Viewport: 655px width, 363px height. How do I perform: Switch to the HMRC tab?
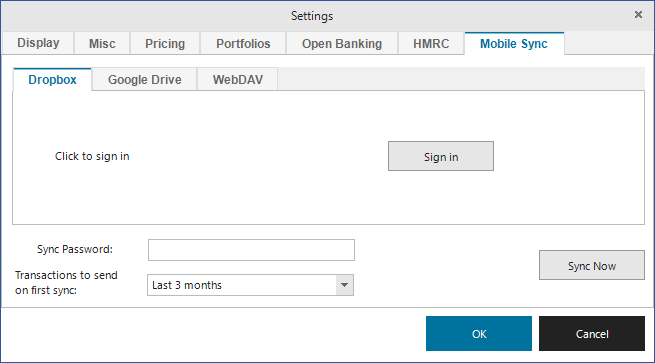pyautogui.click(x=431, y=43)
